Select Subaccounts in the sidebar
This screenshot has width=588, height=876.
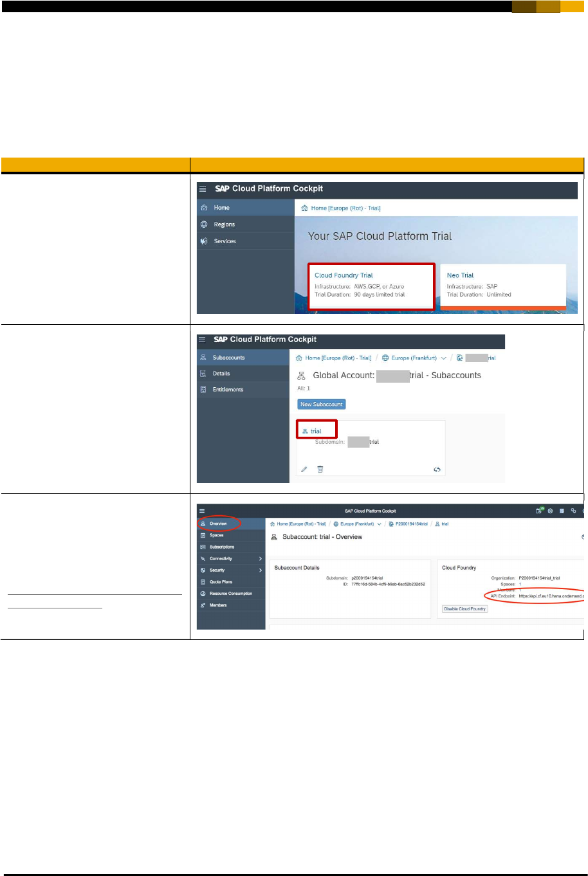[x=243, y=358]
